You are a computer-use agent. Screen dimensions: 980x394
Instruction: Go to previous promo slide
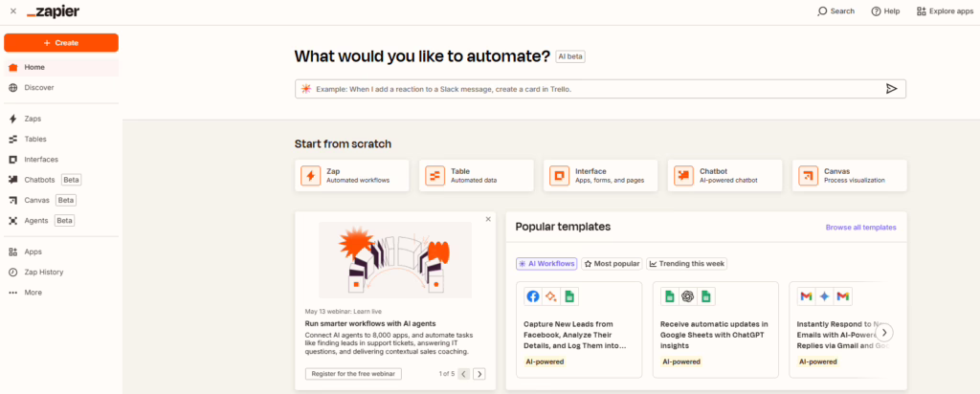[x=464, y=374]
